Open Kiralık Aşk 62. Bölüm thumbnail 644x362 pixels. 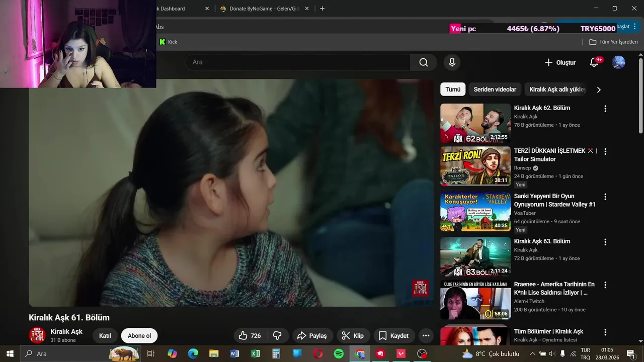coord(475,123)
